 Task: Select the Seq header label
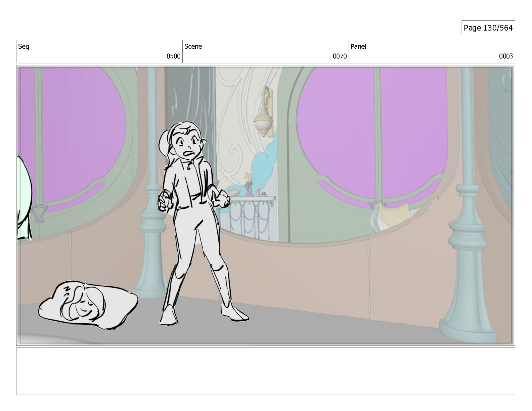pos(24,47)
